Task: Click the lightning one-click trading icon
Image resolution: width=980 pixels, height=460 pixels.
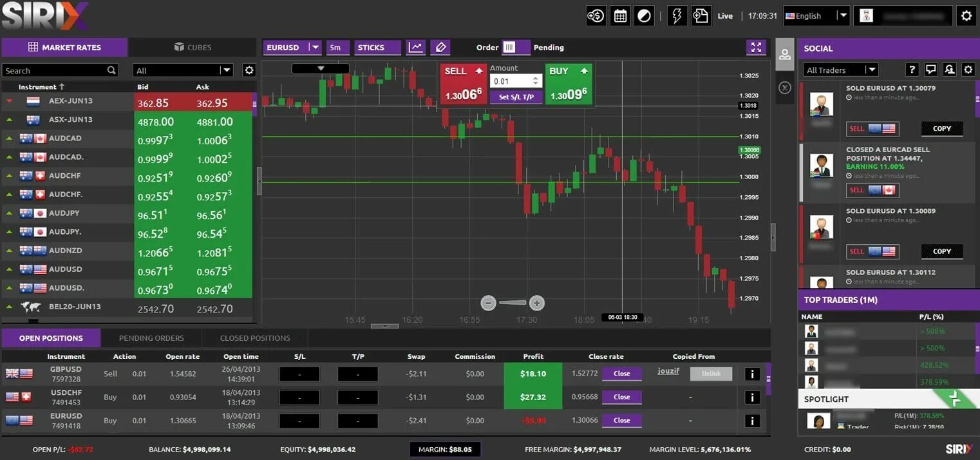Action: point(677,16)
